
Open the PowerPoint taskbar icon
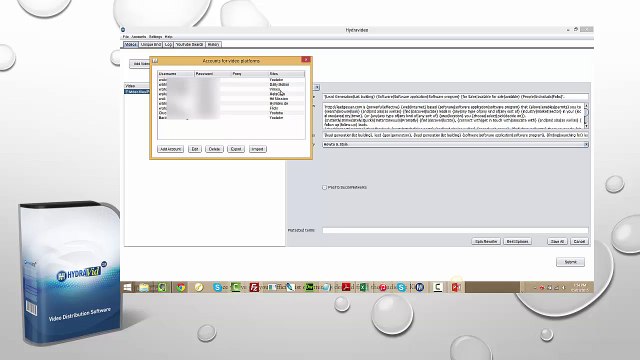point(456,287)
